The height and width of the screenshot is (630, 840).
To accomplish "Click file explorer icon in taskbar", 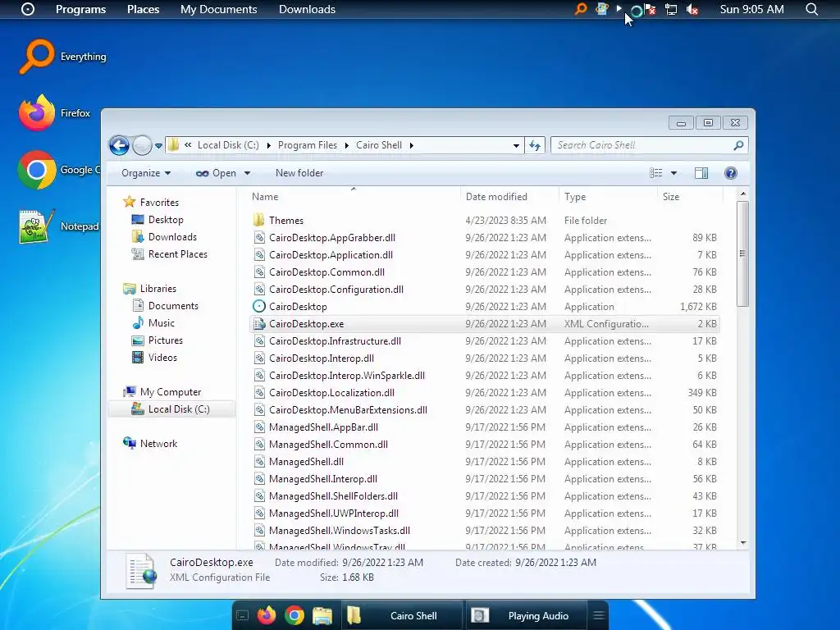I will (x=322, y=615).
